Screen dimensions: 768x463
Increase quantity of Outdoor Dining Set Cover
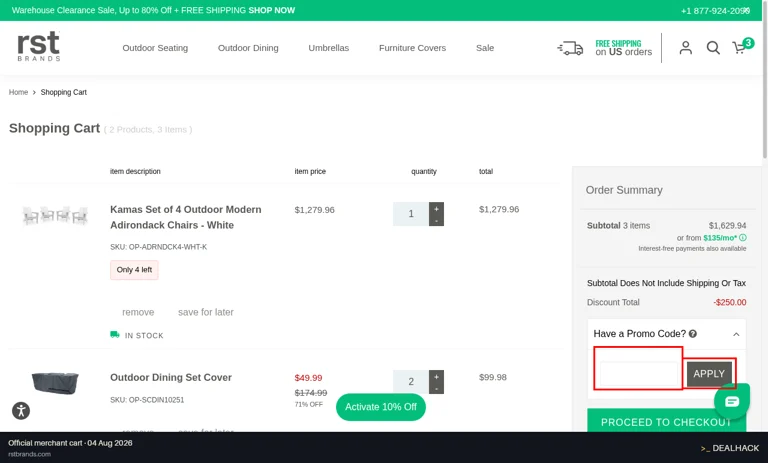point(436,376)
